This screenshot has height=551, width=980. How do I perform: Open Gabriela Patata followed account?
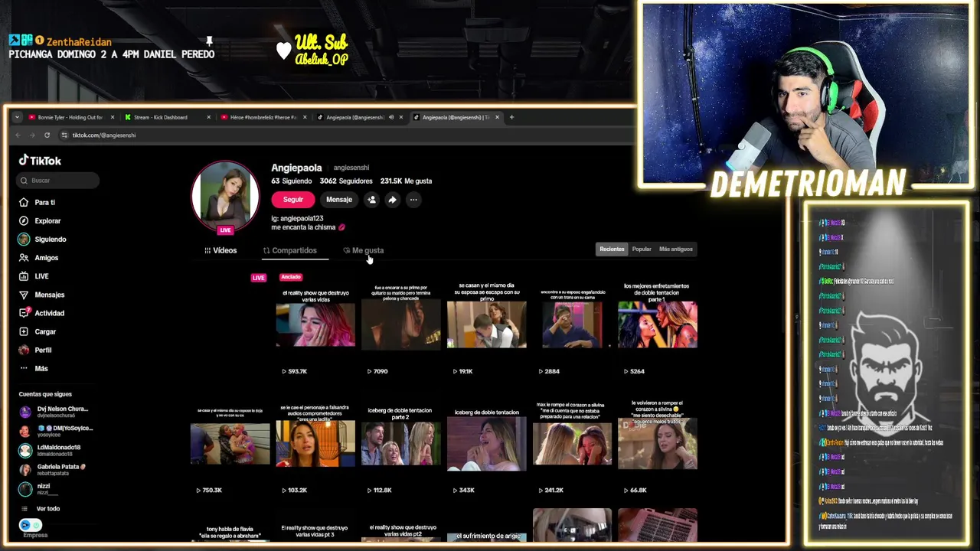pyautogui.click(x=52, y=469)
